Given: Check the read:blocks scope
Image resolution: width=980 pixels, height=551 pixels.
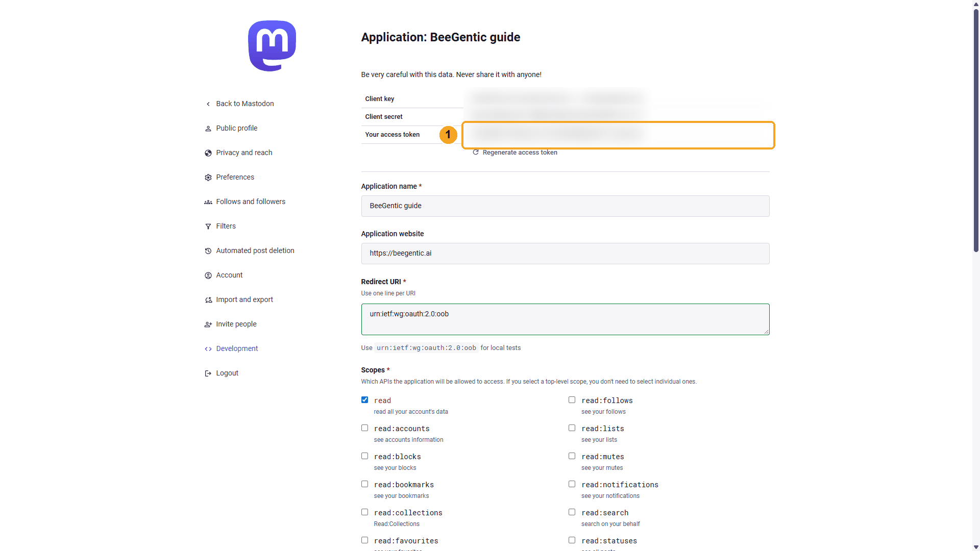Looking at the screenshot, I should coord(364,456).
